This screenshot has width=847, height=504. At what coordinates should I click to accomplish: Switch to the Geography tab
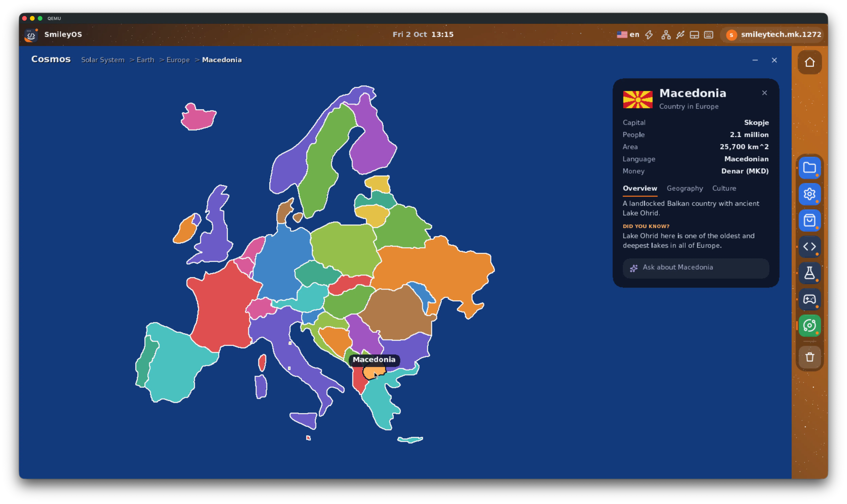[684, 188]
